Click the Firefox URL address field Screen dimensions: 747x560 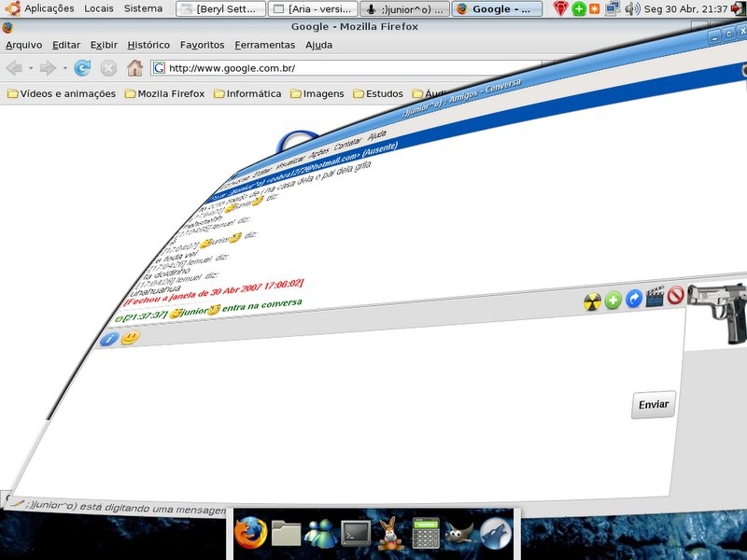coord(345,68)
